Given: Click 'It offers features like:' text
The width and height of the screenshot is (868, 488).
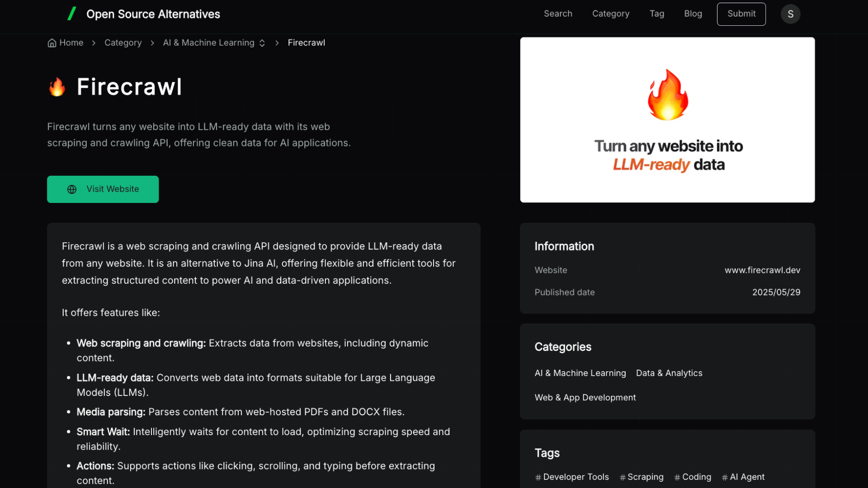Looking at the screenshot, I should click(x=111, y=313).
